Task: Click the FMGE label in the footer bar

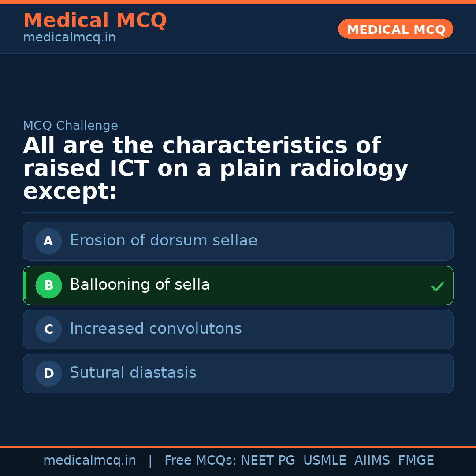Action: click(x=416, y=460)
